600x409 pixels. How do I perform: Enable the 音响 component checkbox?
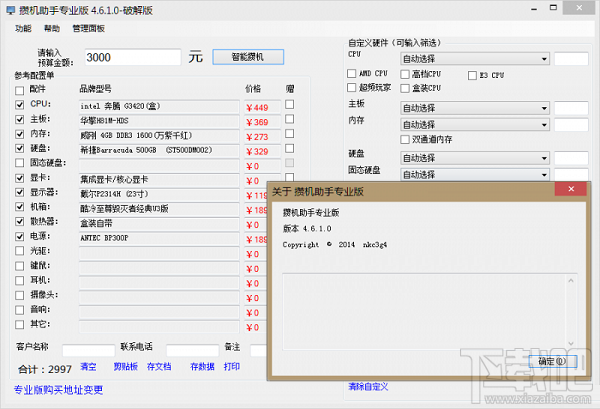tap(20, 310)
